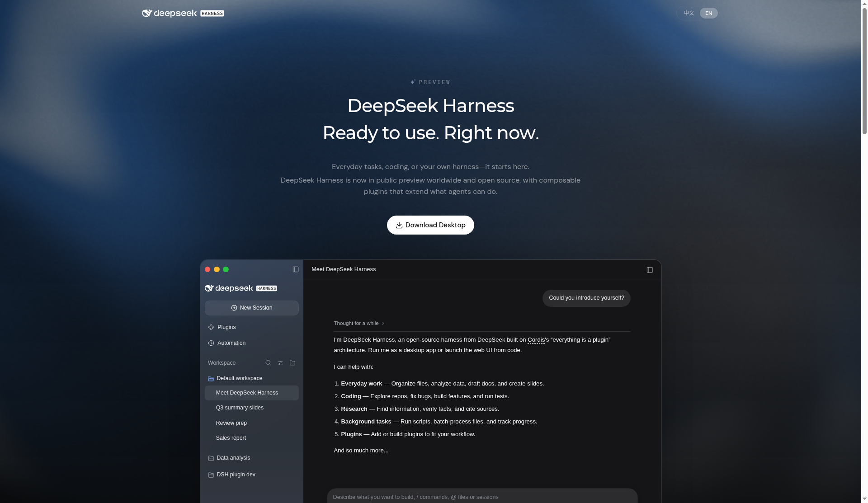868x503 pixels.
Task: Open the workspace filter settings icon
Action: (280, 363)
